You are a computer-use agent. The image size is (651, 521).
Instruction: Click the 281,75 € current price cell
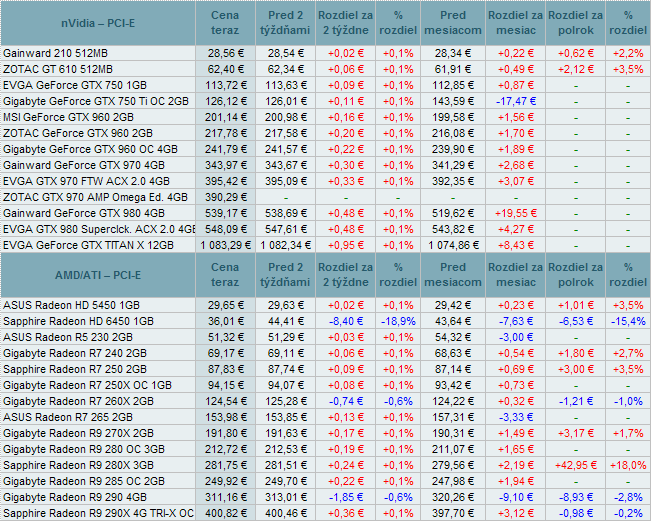pyautogui.click(x=225, y=465)
